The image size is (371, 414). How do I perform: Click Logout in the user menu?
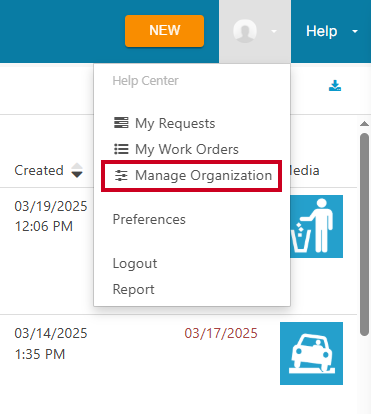point(135,263)
